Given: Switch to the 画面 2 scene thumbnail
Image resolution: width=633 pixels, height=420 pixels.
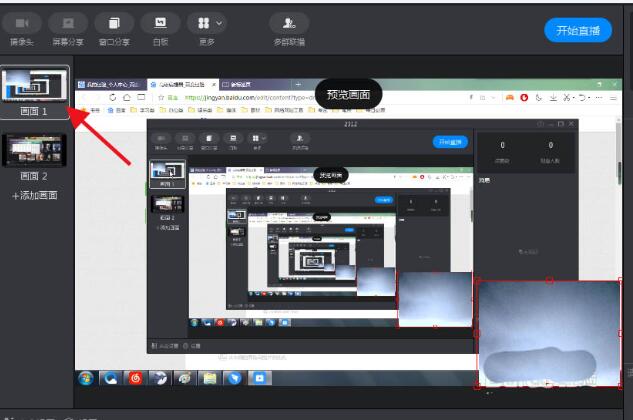Looking at the screenshot, I should [36, 150].
